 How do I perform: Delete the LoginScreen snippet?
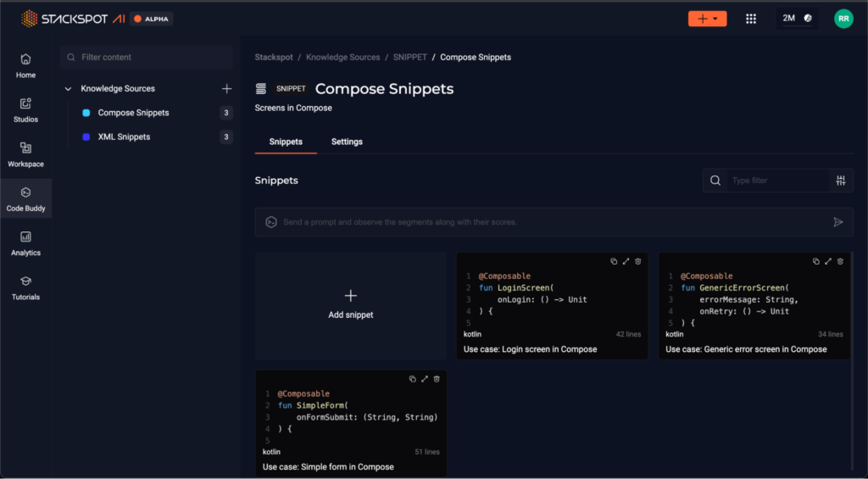[638, 261]
